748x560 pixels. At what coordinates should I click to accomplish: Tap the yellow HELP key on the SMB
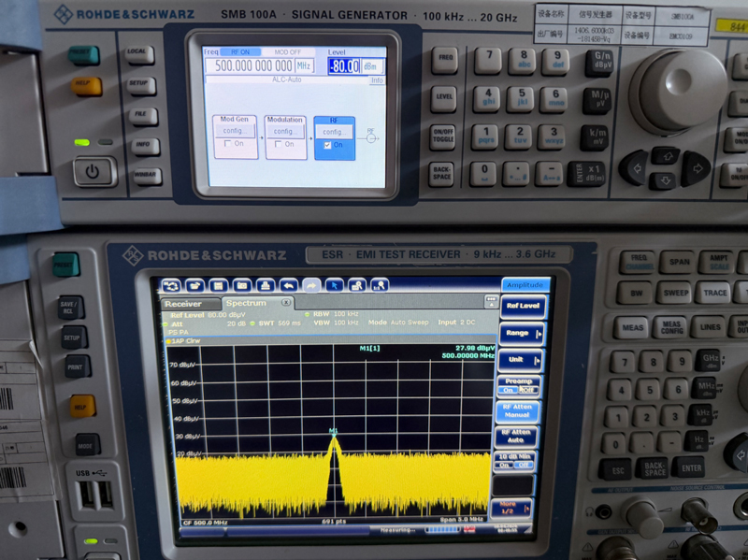point(86,86)
